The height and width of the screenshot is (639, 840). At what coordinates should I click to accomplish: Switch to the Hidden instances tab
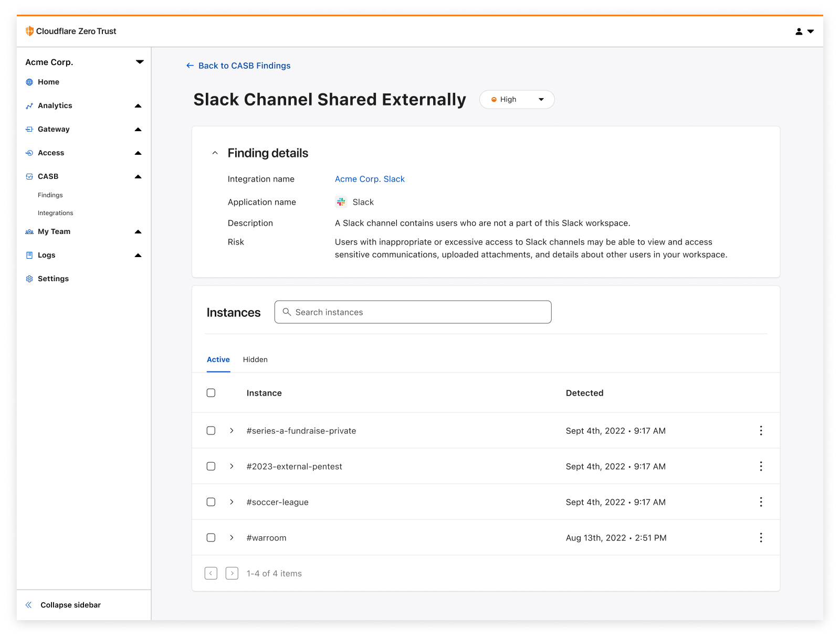click(x=255, y=359)
